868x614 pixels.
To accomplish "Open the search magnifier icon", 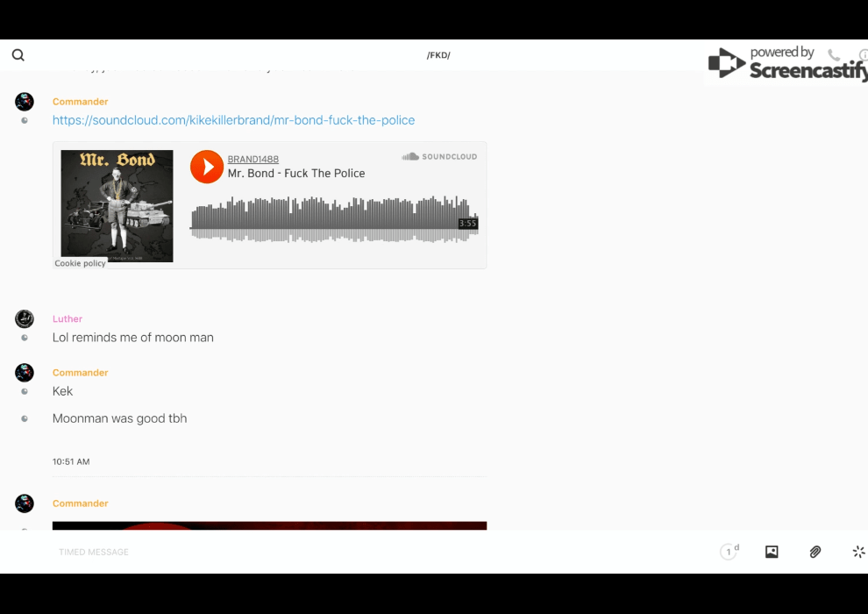I will coord(18,54).
